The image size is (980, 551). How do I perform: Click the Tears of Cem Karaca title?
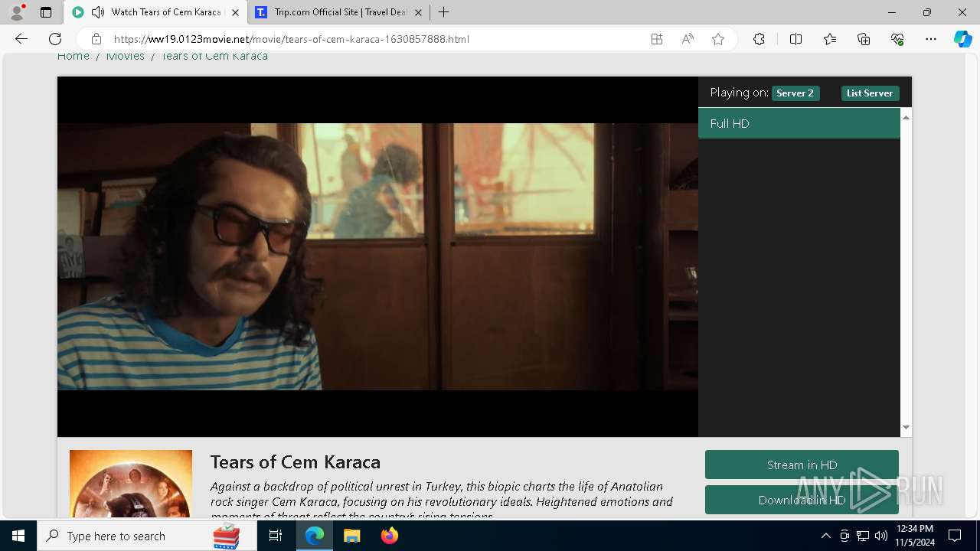pos(296,462)
